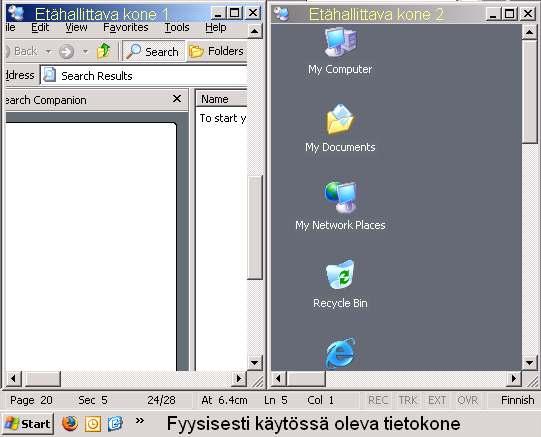Click the kone 2 vertical scrollbar thumb

tap(529, 91)
